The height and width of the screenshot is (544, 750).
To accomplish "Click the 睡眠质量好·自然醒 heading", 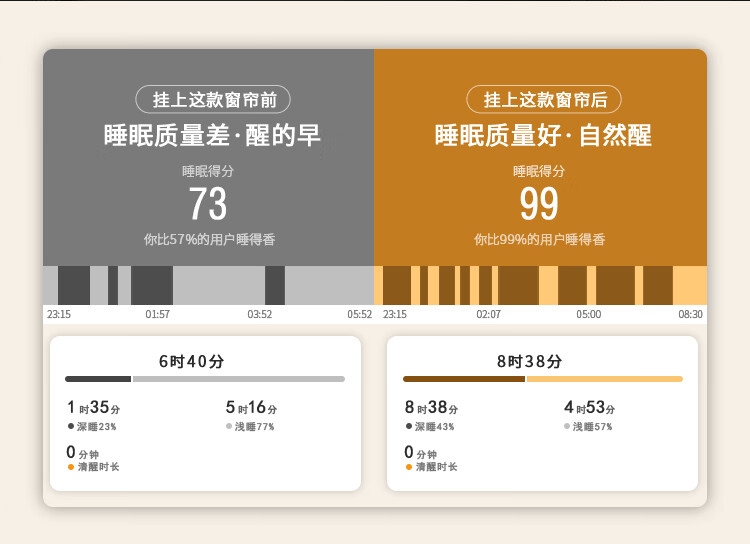I will [543, 135].
